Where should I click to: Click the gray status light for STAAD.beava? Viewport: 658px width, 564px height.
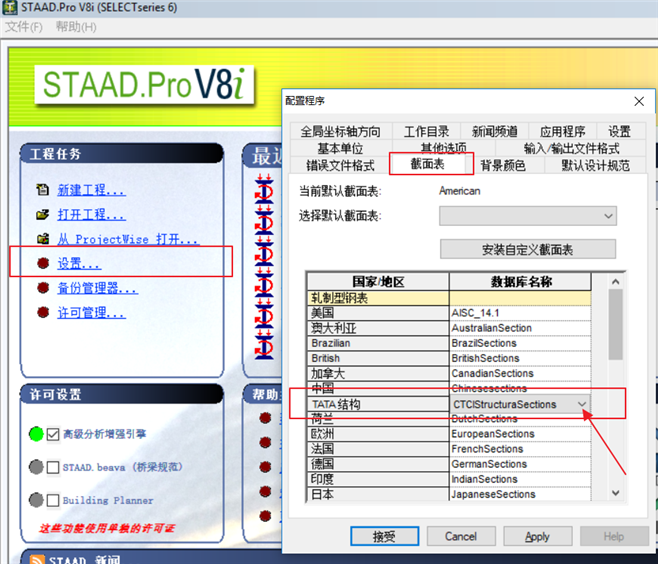(x=36, y=467)
